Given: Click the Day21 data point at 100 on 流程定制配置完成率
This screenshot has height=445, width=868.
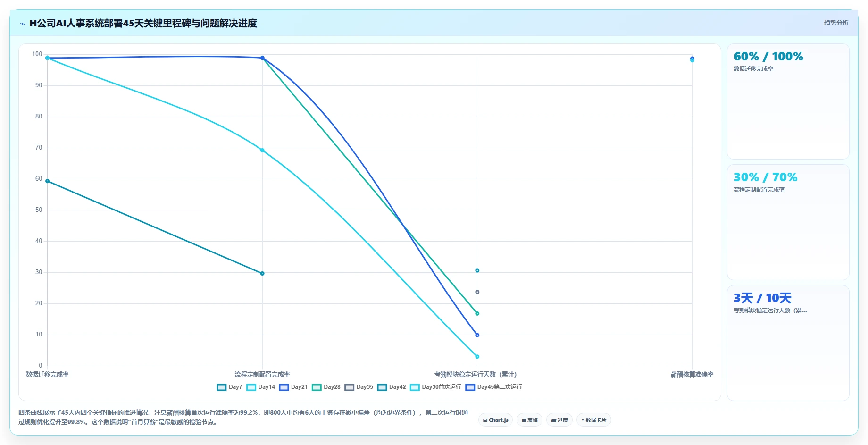Looking at the screenshot, I should pos(262,58).
